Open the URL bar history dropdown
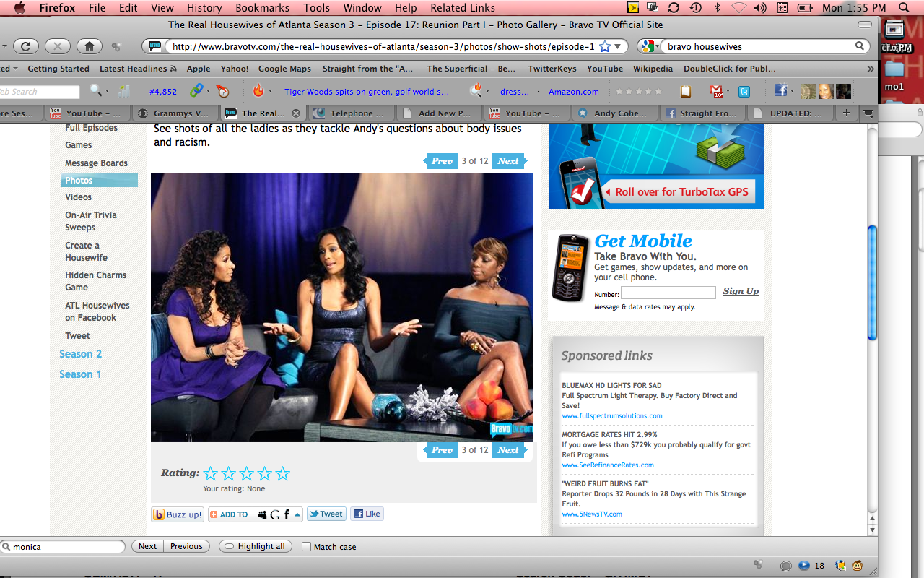Screen dimensions: 924x578 point(617,46)
